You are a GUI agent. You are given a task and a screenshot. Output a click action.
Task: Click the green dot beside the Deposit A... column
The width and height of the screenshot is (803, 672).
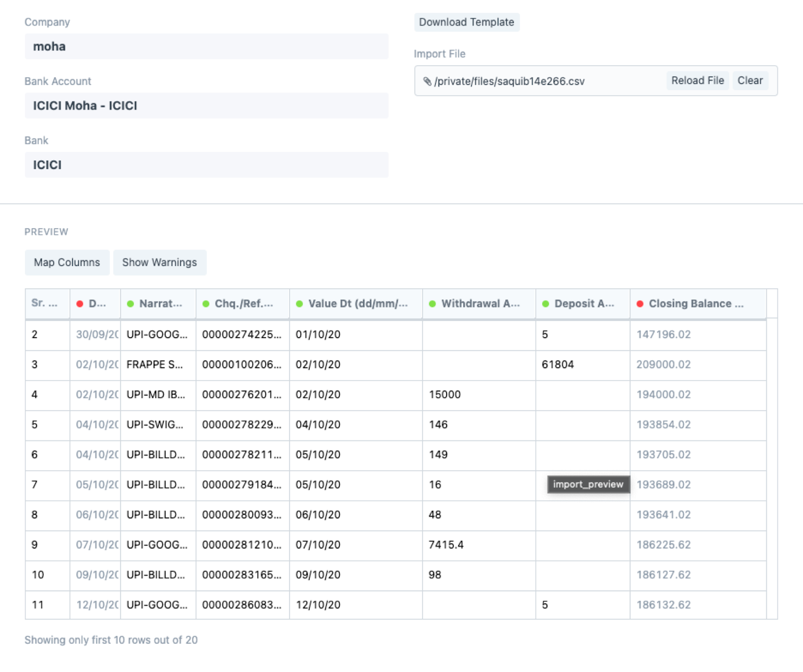[546, 303]
